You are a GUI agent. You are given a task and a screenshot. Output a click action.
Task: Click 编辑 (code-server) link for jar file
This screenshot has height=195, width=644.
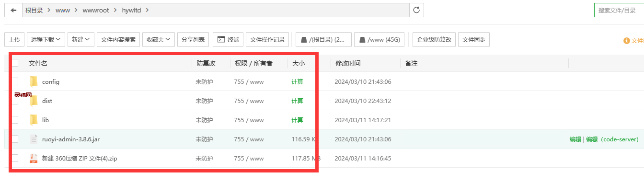click(x=612, y=139)
